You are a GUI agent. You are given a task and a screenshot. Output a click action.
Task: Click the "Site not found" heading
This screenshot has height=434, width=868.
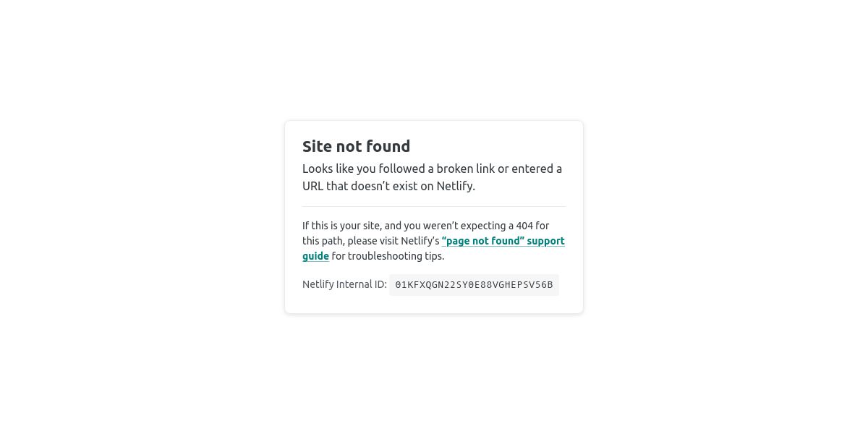[357, 146]
